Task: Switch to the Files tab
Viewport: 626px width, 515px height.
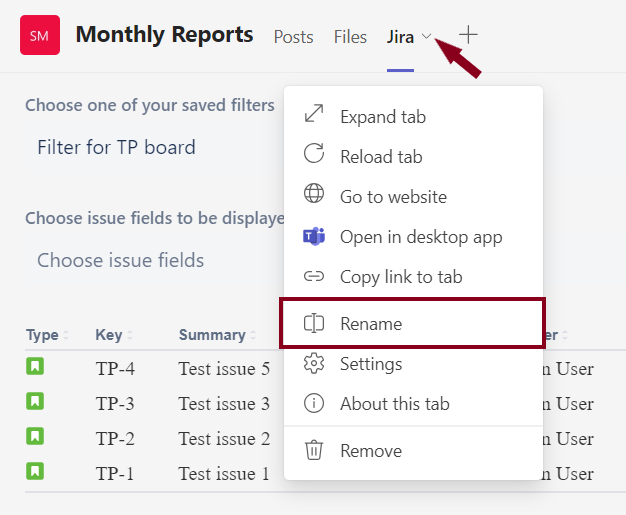Action: [x=350, y=37]
